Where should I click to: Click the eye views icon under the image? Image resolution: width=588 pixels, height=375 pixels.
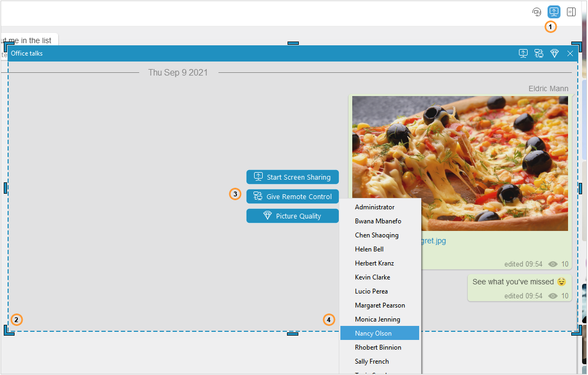click(553, 264)
